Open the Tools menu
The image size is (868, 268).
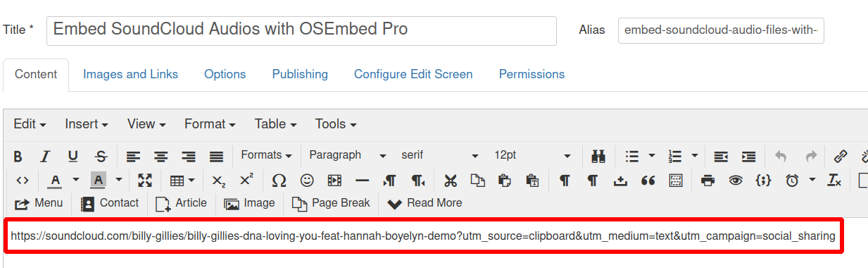(336, 124)
